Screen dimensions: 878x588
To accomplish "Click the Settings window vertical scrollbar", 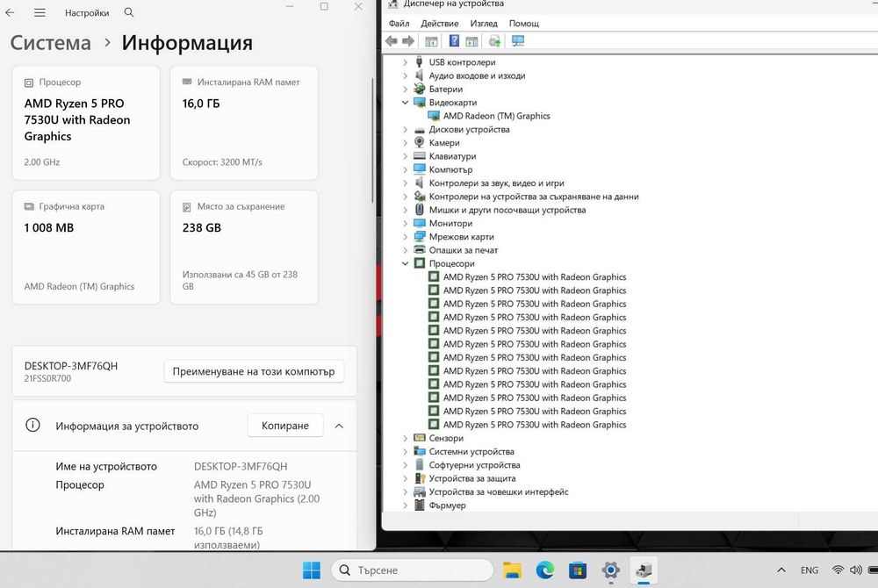I will coord(372,141).
